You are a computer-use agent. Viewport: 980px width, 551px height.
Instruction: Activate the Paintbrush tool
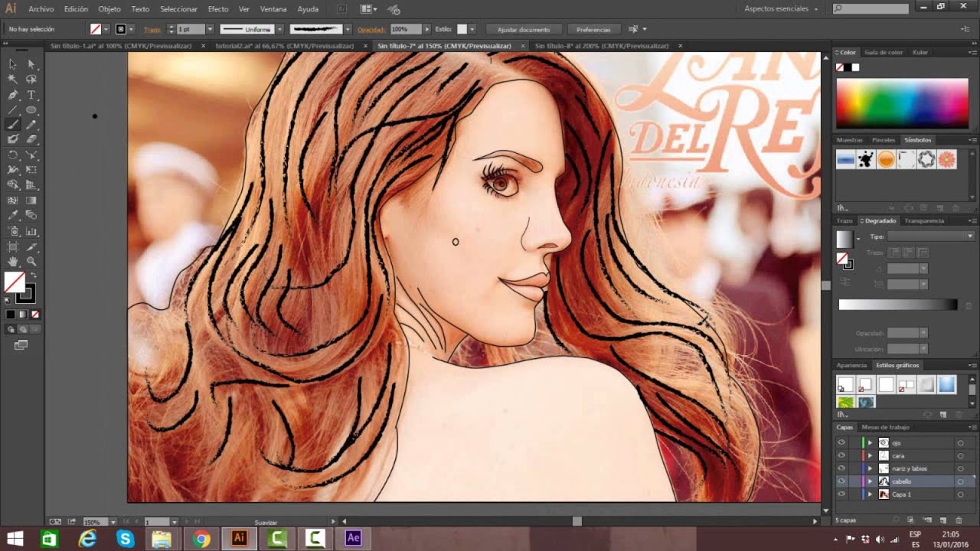click(x=13, y=125)
